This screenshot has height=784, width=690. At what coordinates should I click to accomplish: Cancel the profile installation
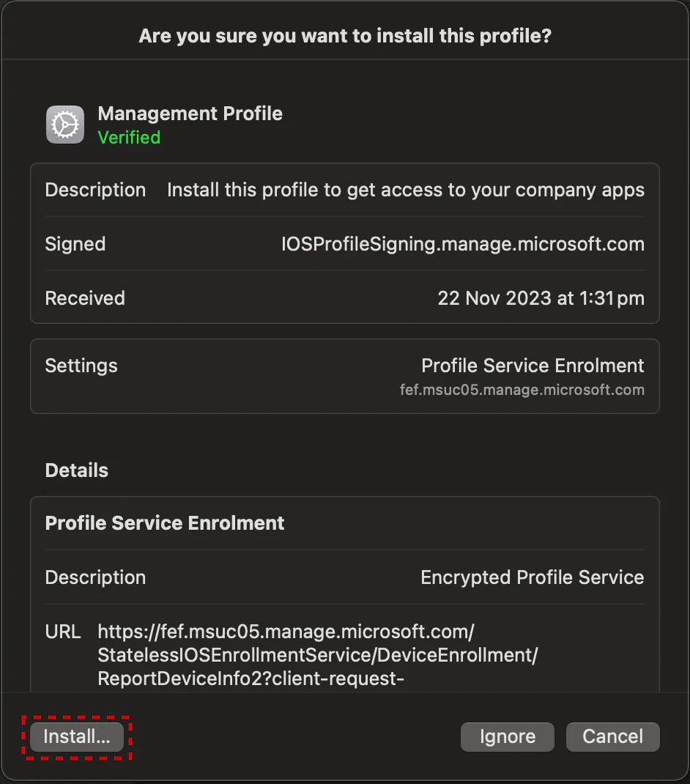(x=612, y=736)
